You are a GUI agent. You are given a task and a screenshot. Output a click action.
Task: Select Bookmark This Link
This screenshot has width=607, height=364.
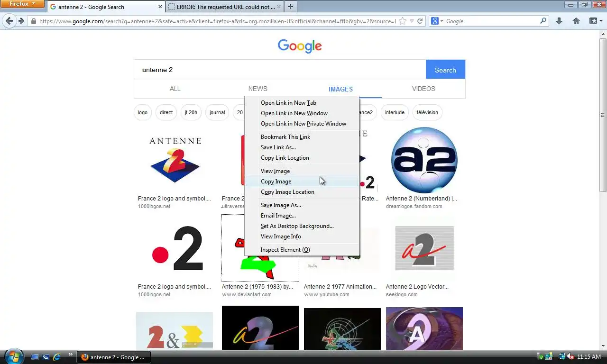tap(302, 137)
